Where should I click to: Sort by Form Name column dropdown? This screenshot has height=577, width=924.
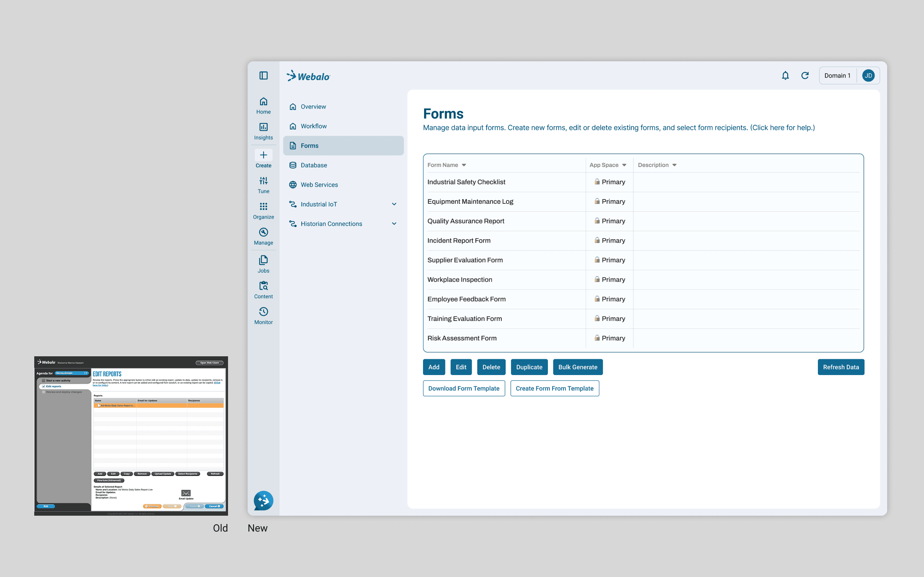click(x=464, y=165)
